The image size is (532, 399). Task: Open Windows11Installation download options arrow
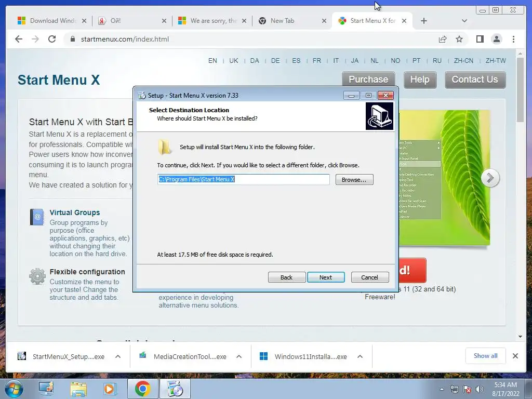360,356
